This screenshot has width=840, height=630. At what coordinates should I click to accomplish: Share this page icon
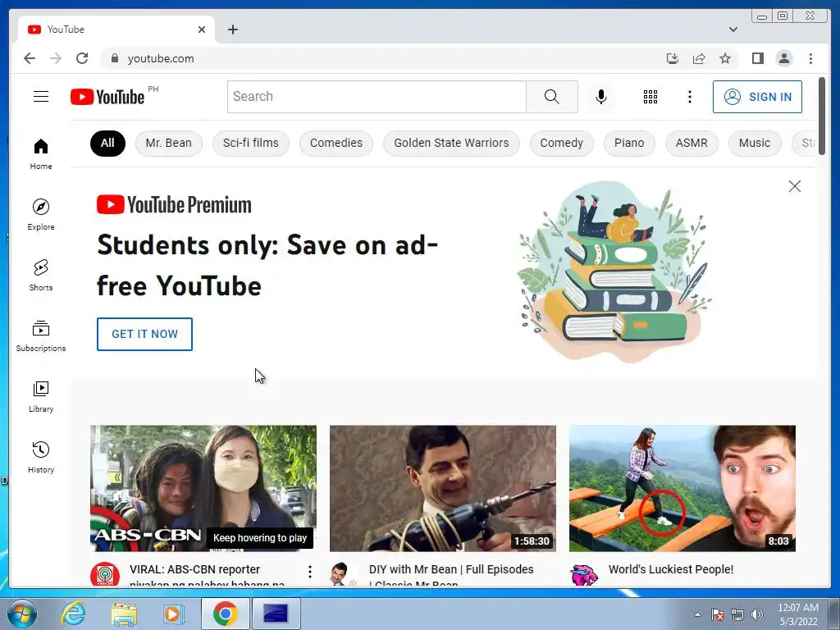699,58
